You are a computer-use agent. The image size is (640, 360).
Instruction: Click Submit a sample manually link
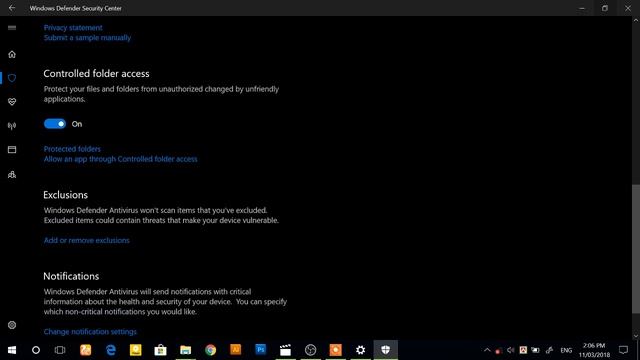(x=87, y=38)
